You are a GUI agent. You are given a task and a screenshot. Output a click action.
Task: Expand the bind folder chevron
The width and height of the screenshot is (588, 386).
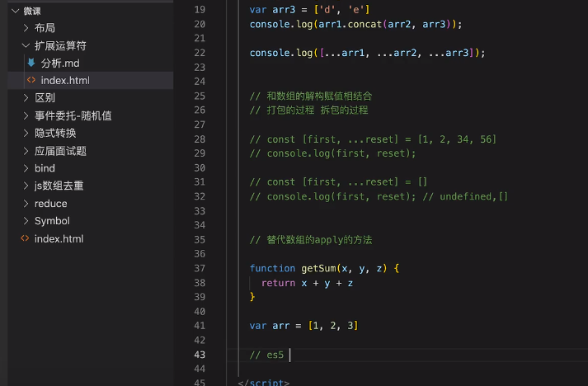(26, 168)
